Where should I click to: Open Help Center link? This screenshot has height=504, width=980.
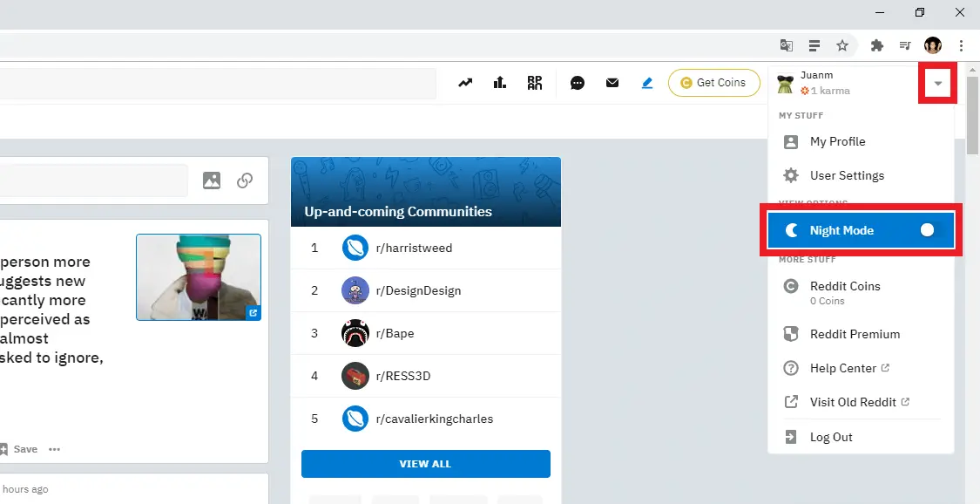tap(861, 368)
